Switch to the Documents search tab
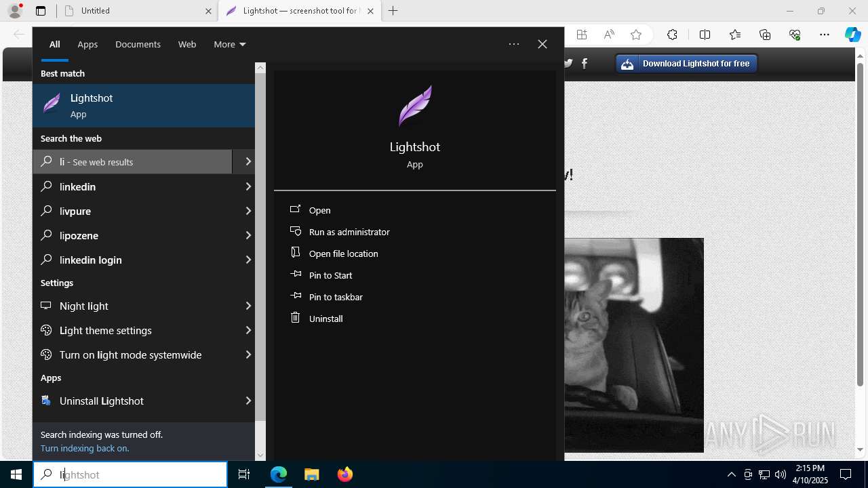This screenshot has width=868, height=488. pos(138,44)
